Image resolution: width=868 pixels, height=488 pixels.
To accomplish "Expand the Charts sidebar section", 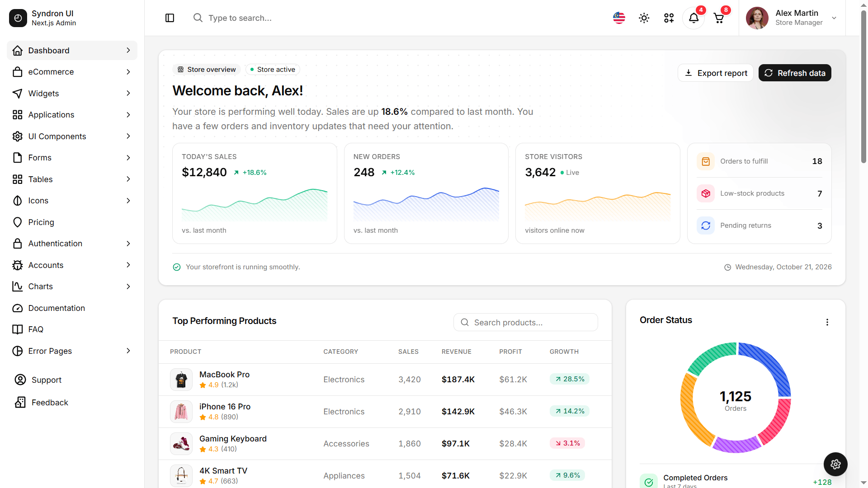I will [x=72, y=286].
